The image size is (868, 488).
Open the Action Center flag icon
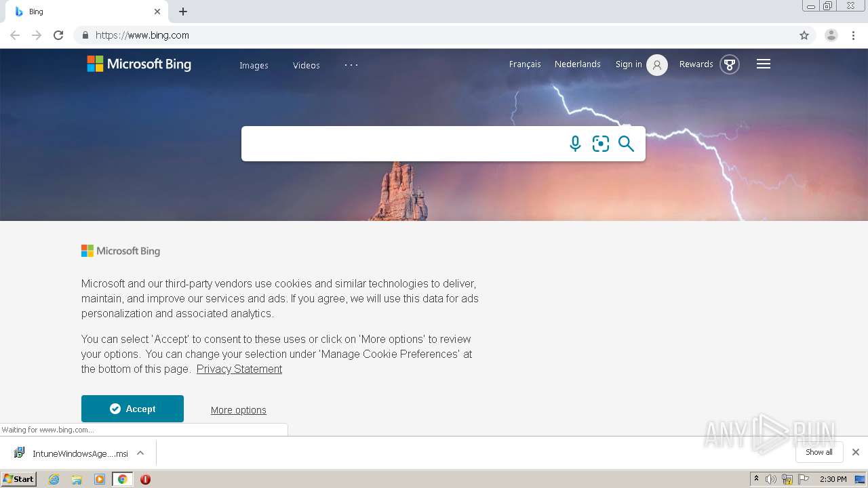pos(804,479)
